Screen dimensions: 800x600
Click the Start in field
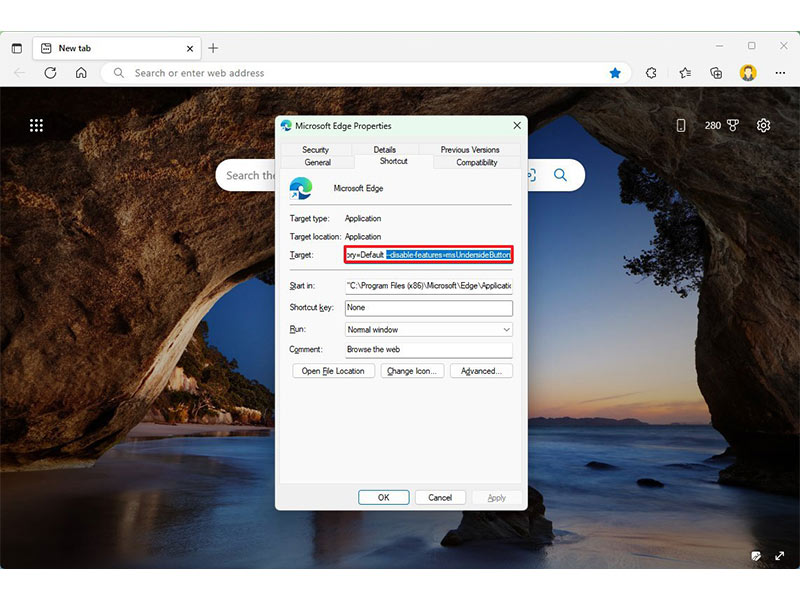(x=429, y=286)
